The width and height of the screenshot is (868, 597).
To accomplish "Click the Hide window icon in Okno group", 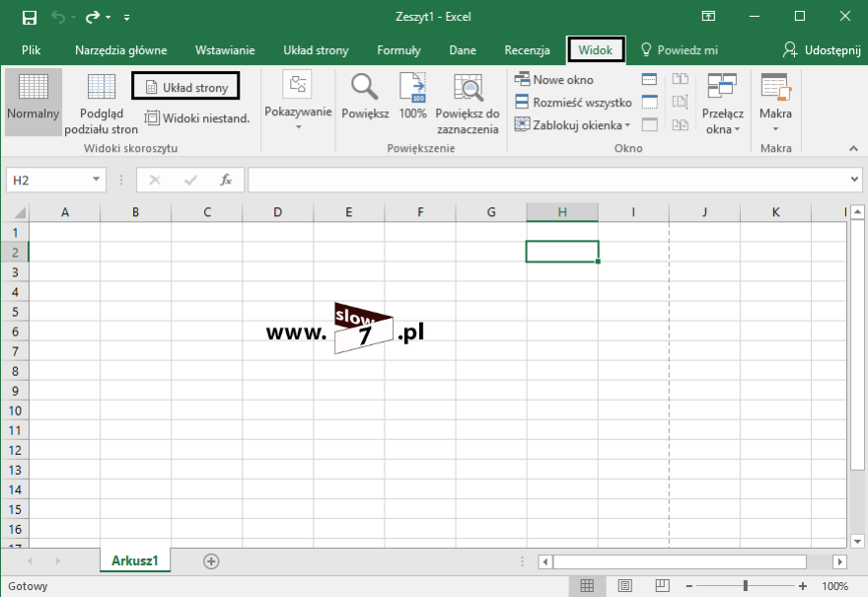I will tap(649, 102).
